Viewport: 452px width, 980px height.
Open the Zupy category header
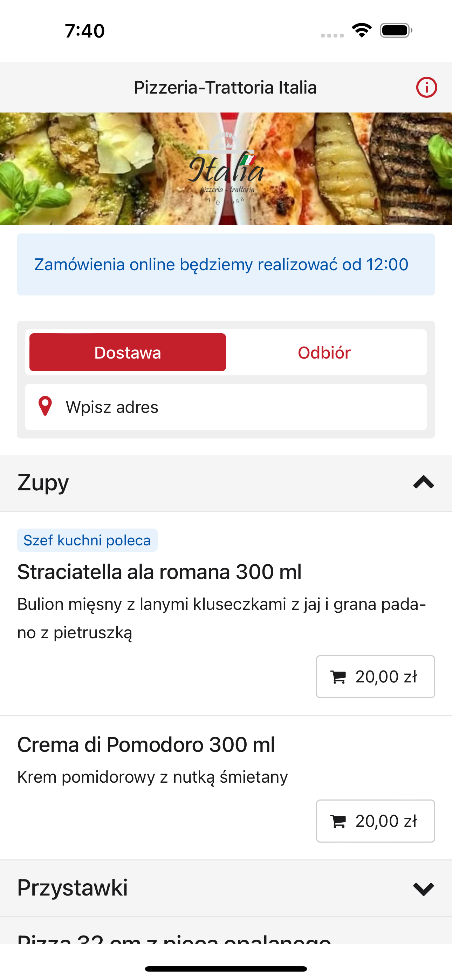coord(226,483)
